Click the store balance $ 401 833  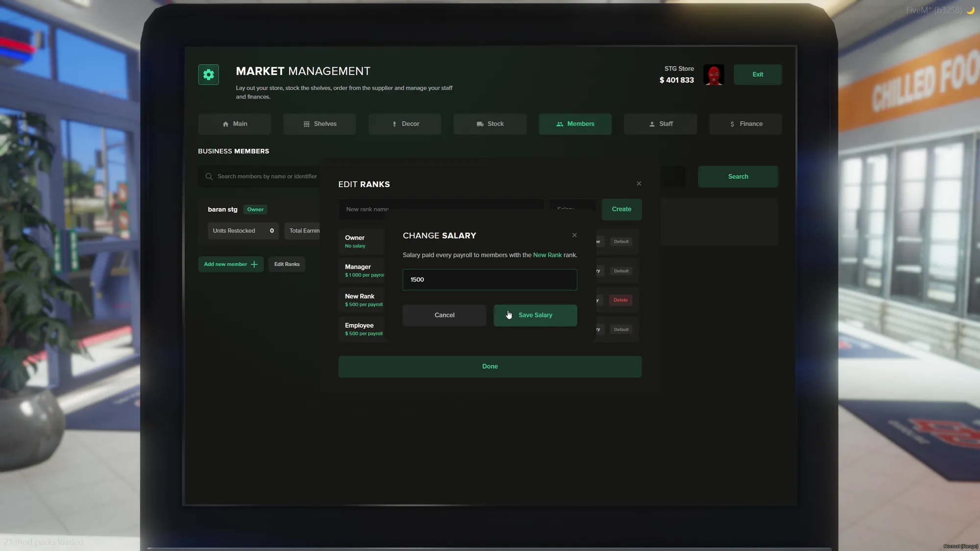pos(676,80)
